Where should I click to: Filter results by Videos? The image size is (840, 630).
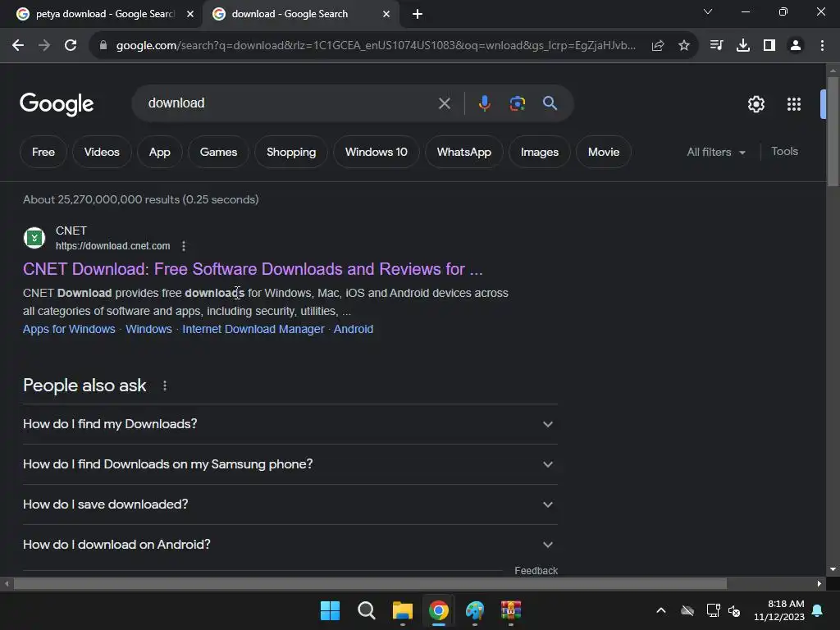point(102,152)
